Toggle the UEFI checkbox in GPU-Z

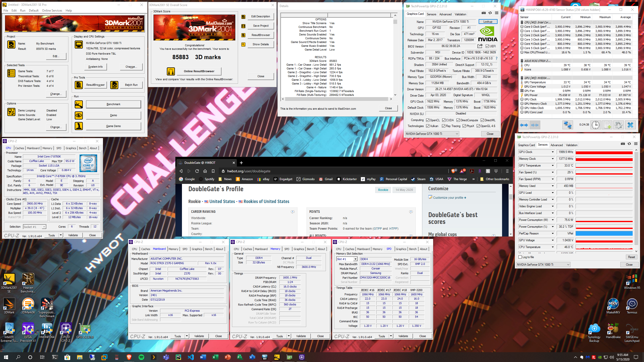[x=487, y=46]
